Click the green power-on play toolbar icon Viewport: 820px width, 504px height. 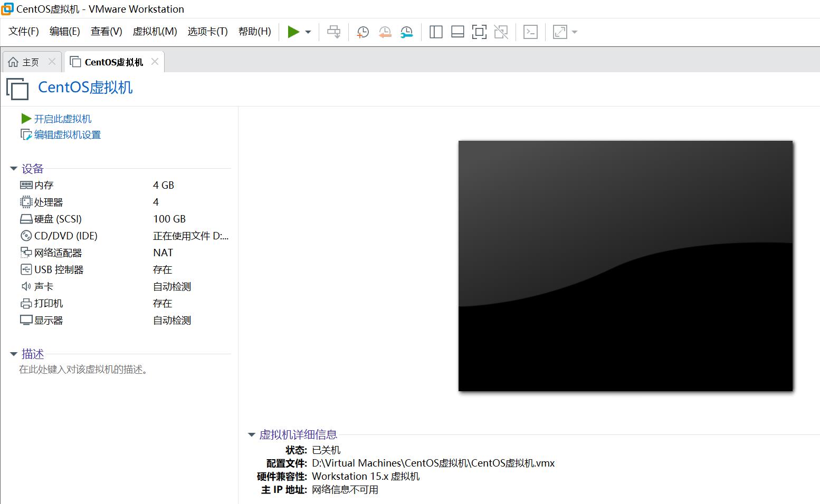pyautogui.click(x=293, y=32)
